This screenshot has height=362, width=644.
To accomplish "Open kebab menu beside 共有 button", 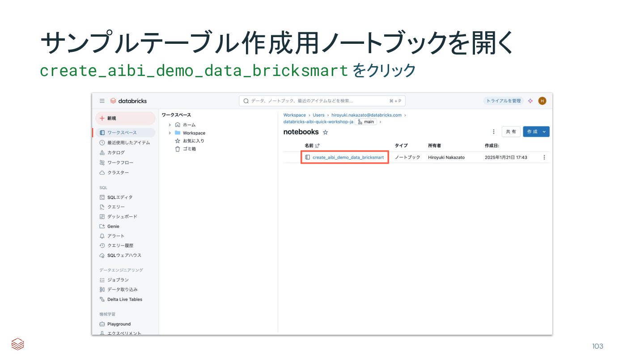I will [494, 132].
